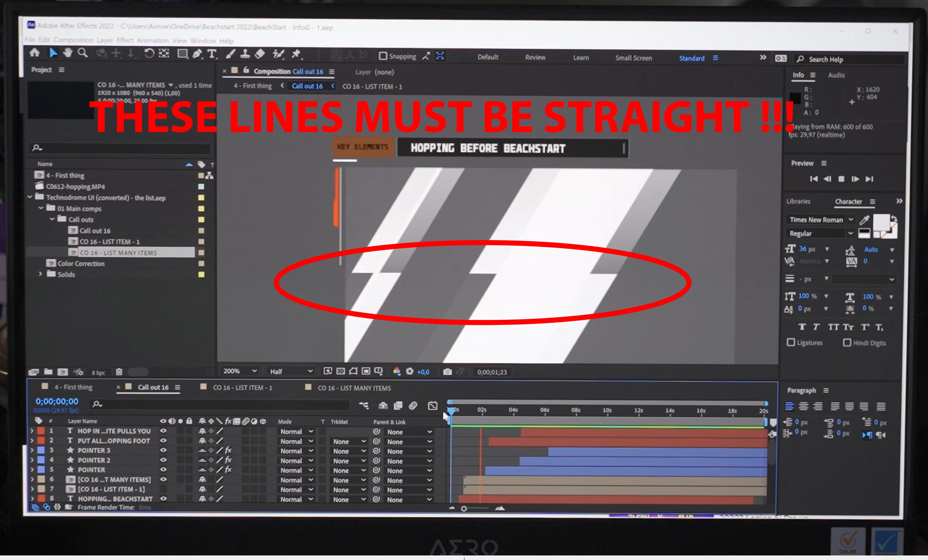Switch to the Review workspace

pos(535,57)
